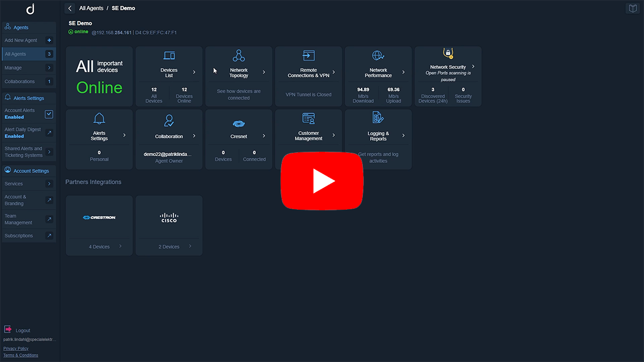The height and width of the screenshot is (362, 644).
Task: Go back using the arrow beside All Agents
Action: tap(70, 8)
